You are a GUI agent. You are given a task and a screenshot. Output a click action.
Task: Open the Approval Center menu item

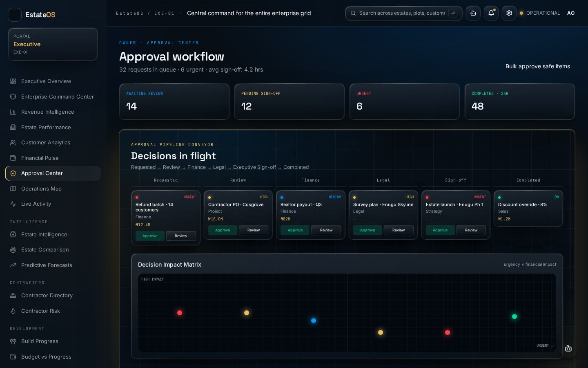[x=53, y=173]
